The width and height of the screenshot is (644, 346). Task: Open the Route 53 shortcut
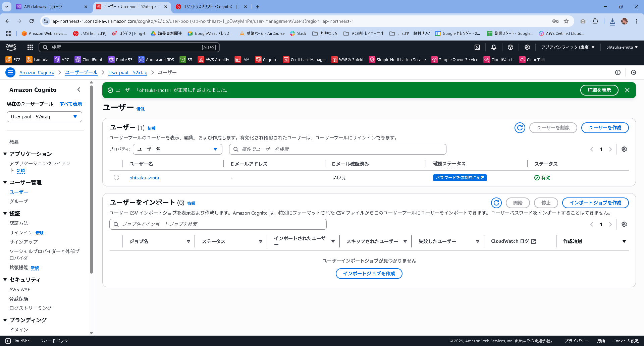tap(120, 60)
